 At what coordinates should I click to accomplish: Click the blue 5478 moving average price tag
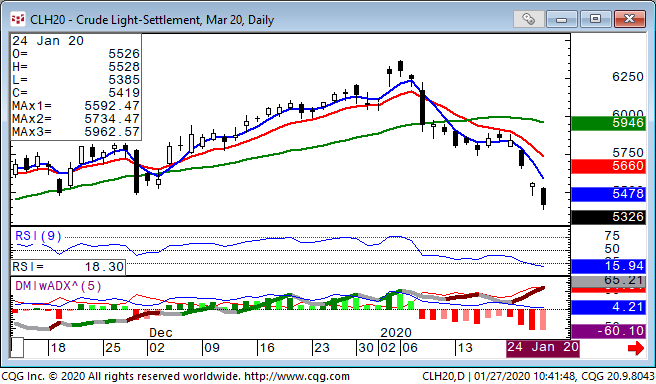tap(608, 194)
